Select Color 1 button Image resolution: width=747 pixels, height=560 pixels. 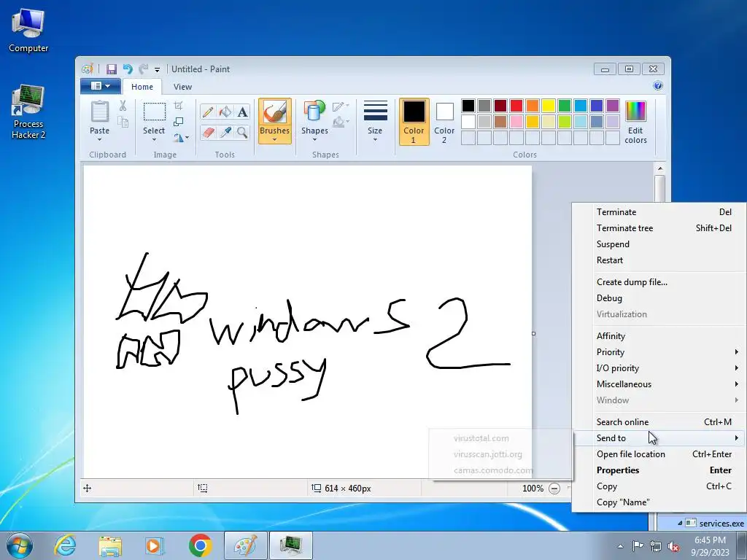(414, 122)
